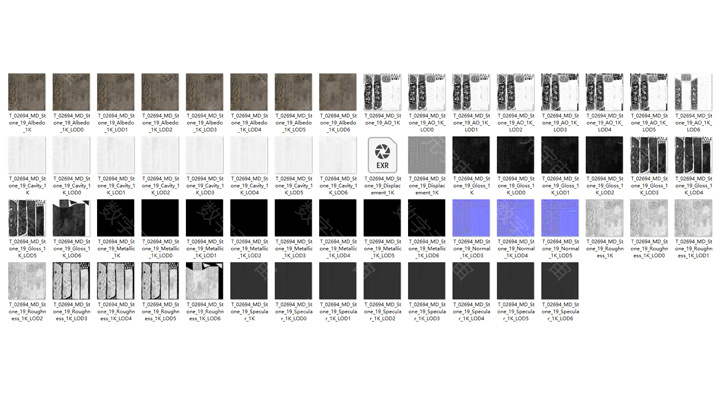Choose the AO_1K_LOD6 texture thumbnail
Viewport: 720px width, 405px height.
(693, 91)
